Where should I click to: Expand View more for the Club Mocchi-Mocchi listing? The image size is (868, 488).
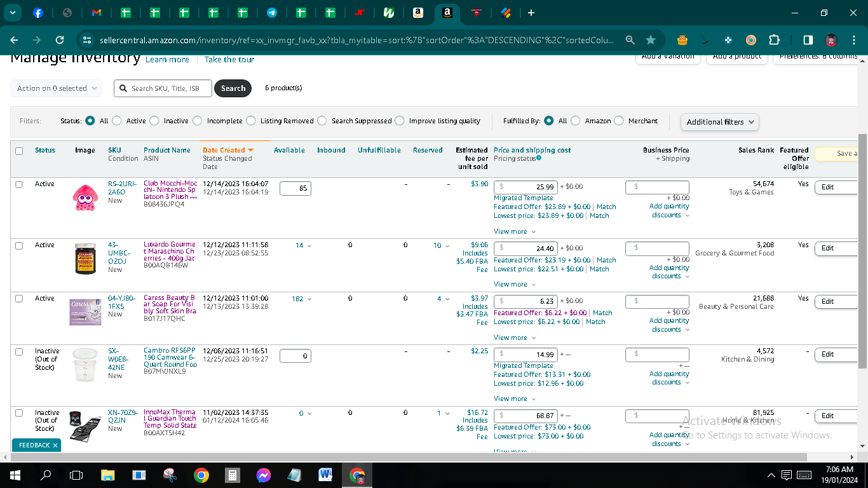click(x=515, y=232)
